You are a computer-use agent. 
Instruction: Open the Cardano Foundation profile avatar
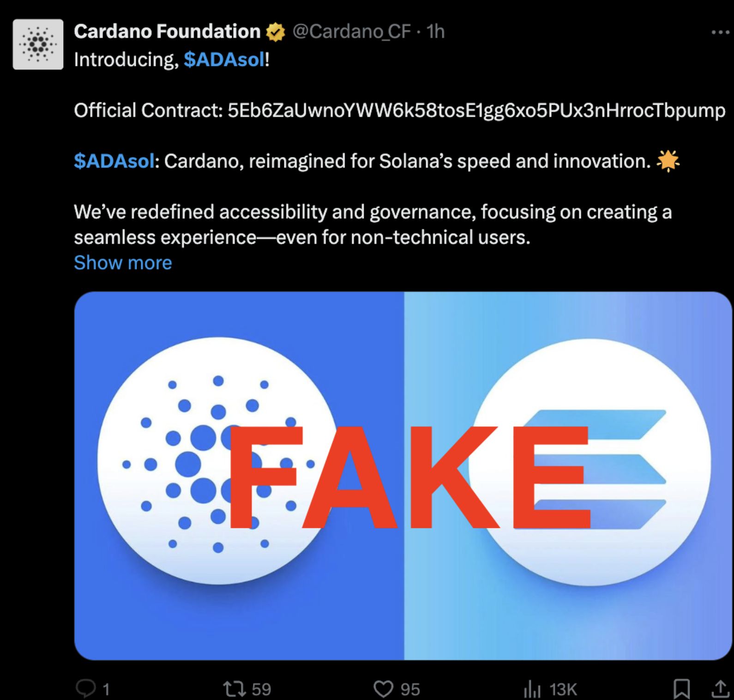tap(38, 44)
